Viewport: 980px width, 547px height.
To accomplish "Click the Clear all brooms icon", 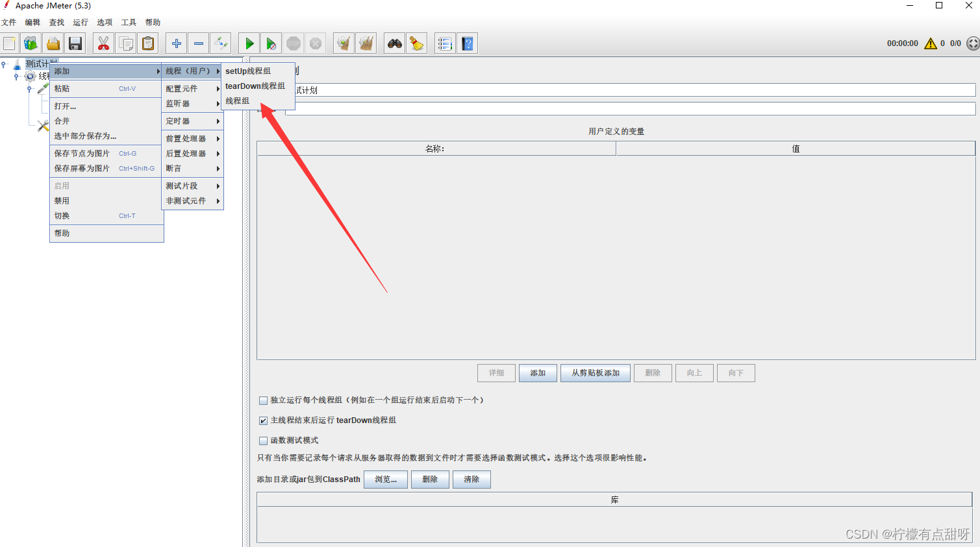I will point(366,43).
